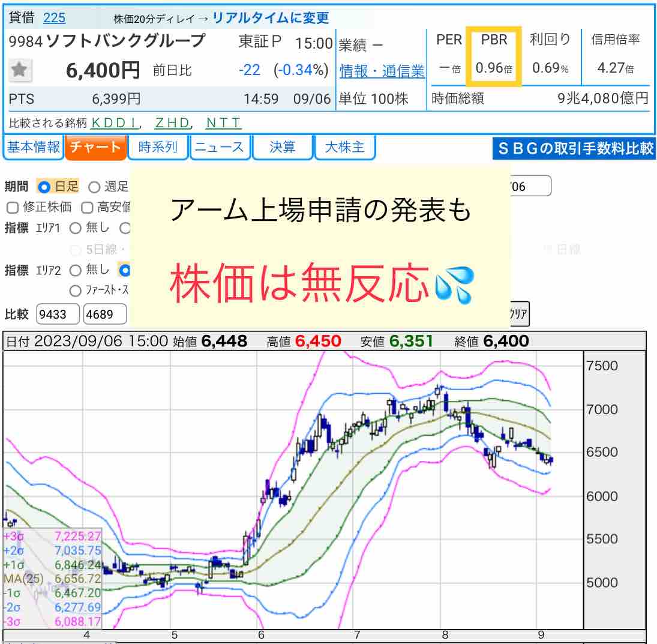The image size is (657, 644).
Task: Click the 信用倍率 4.27倍 value
Action: click(615, 68)
